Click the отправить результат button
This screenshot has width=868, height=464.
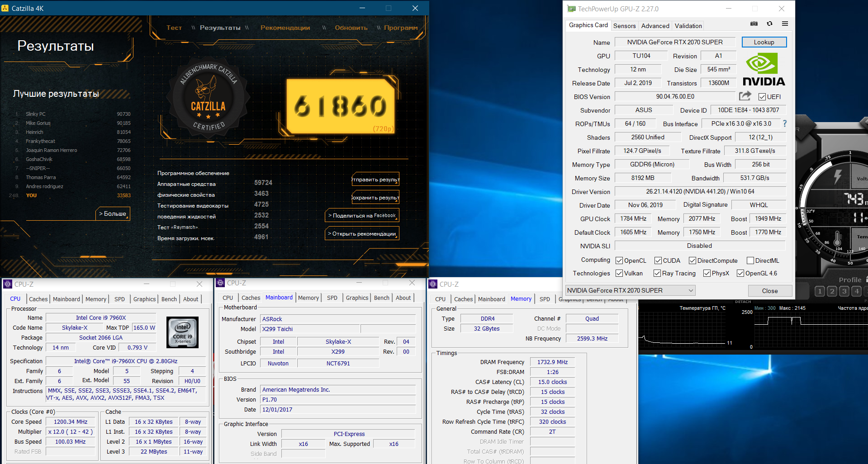coord(375,179)
